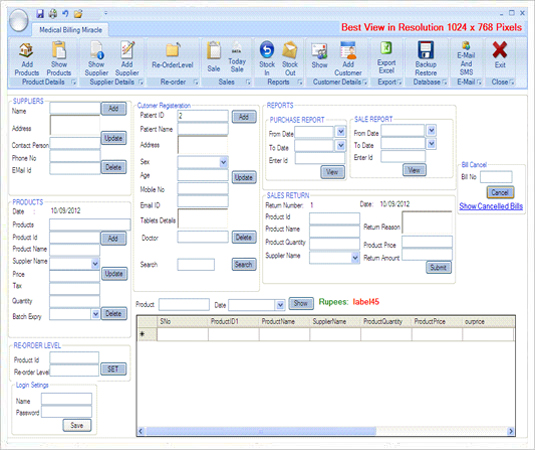Click the new row asterisk header
This screenshot has height=450, width=535.
coord(147,334)
